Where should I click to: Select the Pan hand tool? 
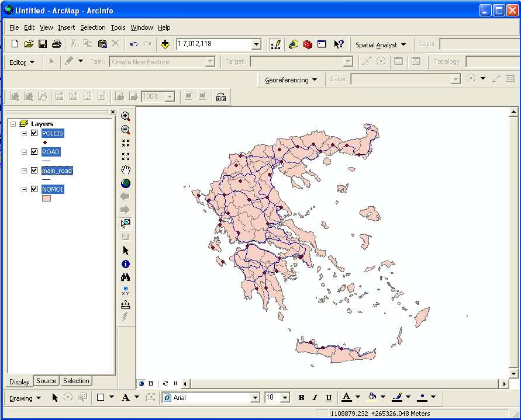pos(126,170)
